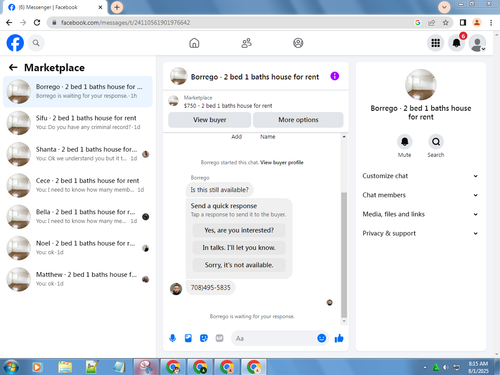Open the Chrome profile avatar in toolbar
The width and height of the screenshot is (500, 375).
[x=477, y=22]
